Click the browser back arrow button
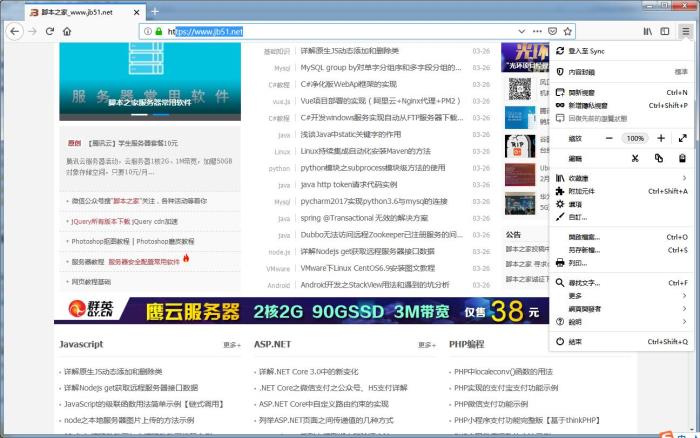 (14, 31)
